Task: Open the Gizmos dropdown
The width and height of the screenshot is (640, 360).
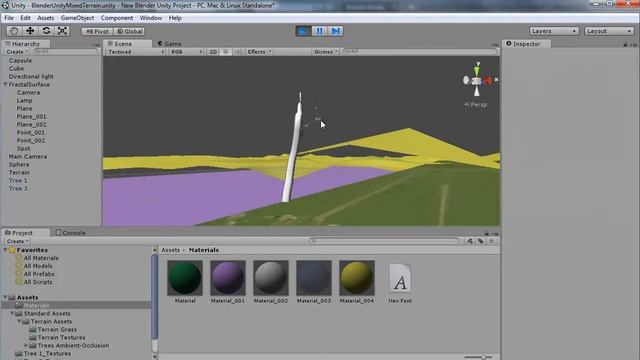Action: coord(325,52)
